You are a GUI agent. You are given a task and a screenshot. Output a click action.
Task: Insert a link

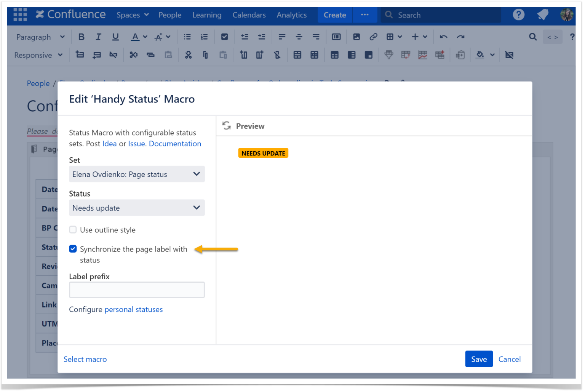click(373, 37)
